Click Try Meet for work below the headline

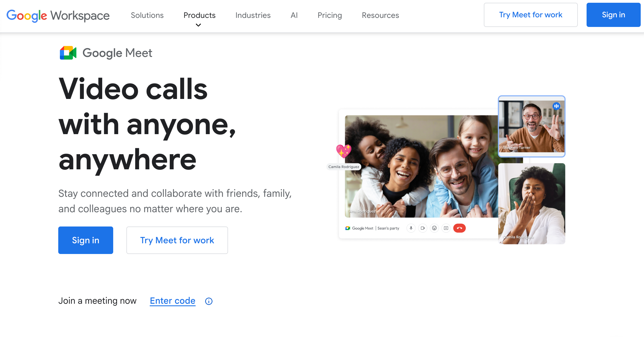(177, 240)
